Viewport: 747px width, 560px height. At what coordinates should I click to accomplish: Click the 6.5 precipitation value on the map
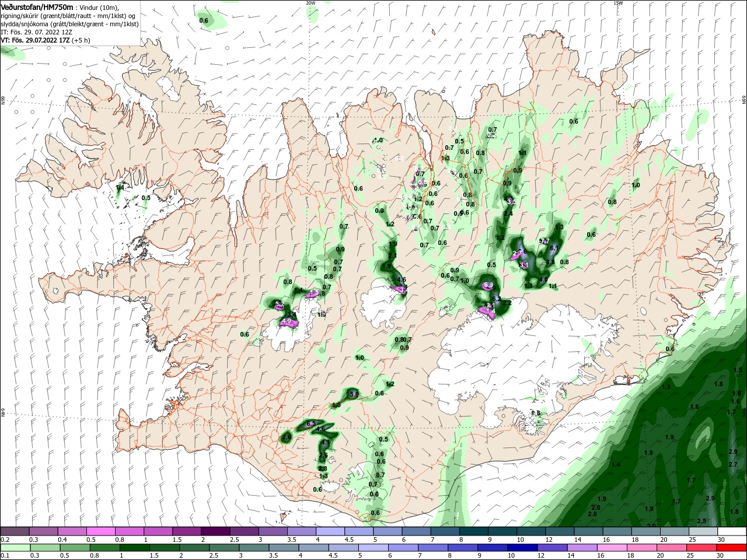pos(311,424)
